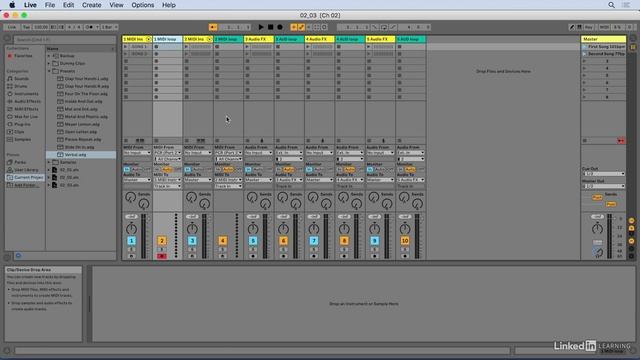
Task: Open the Apple menu
Action: [12, 5]
